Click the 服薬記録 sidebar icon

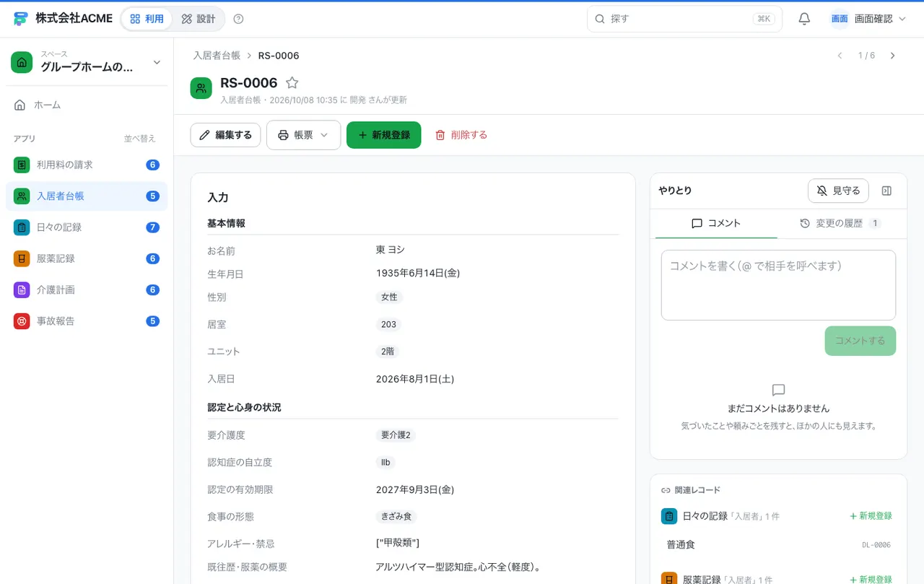coord(22,258)
